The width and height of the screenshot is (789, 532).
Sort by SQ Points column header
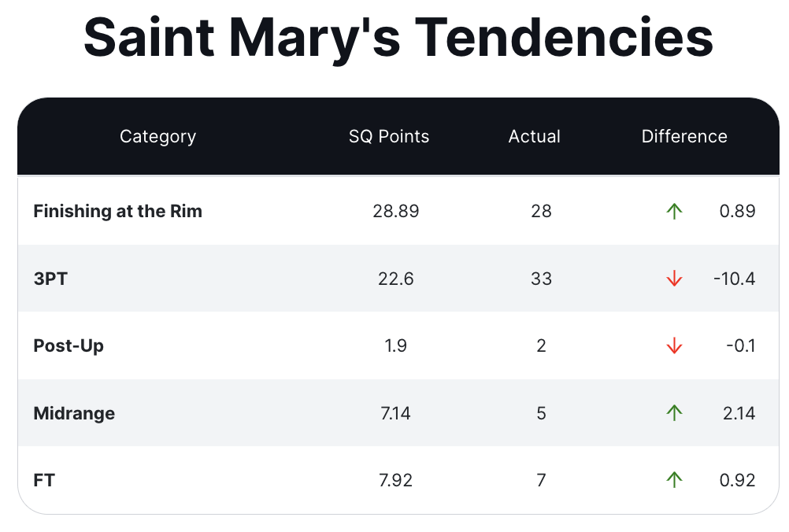(x=389, y=136)
